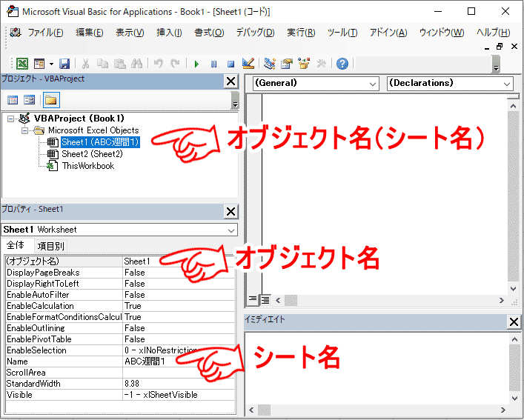The width and height of the screenshot is (524, 420).
Task: Click the Undo toolbar icon
Action: (x=159, y=64)
